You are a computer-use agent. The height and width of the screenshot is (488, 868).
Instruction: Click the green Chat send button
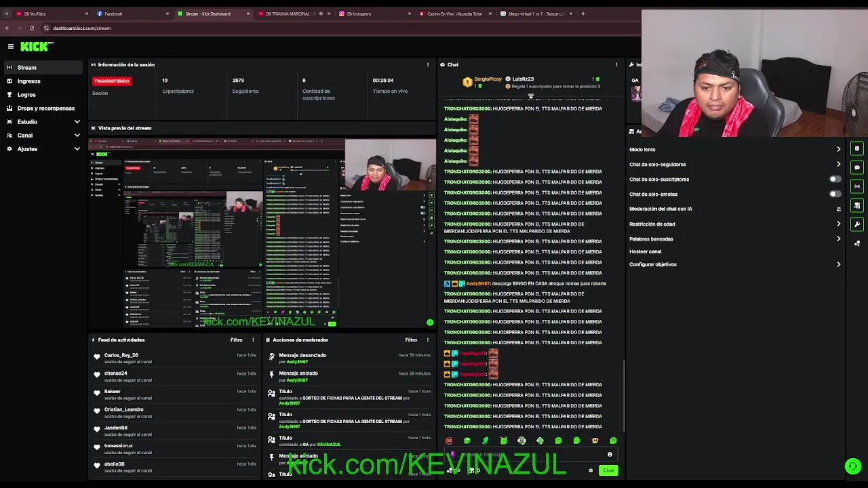click(608, 470)
